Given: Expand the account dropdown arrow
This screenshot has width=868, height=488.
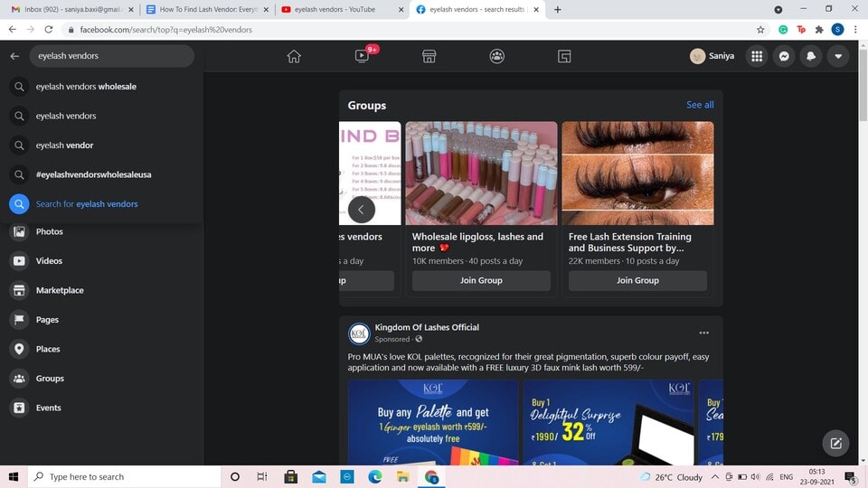Looking at the screenshot, I should point(838,56).
